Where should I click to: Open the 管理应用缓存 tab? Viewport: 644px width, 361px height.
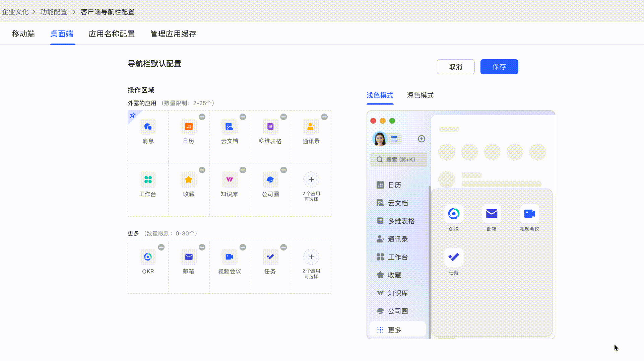[173, 34]
